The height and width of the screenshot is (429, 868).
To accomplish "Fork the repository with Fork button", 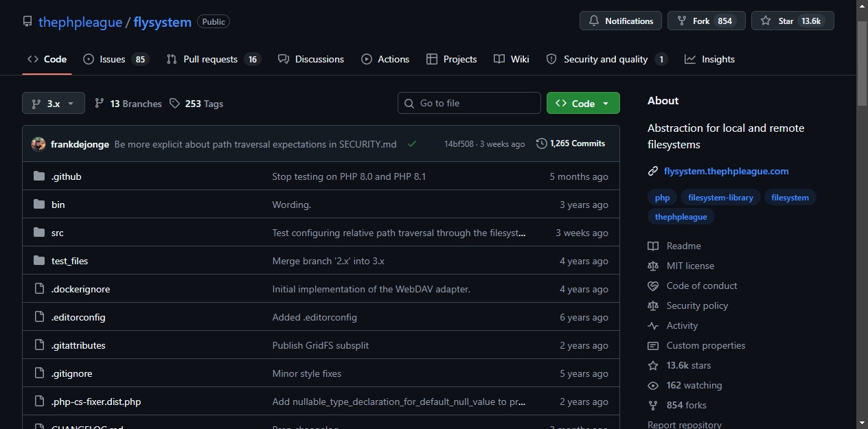I will point(707,21).
